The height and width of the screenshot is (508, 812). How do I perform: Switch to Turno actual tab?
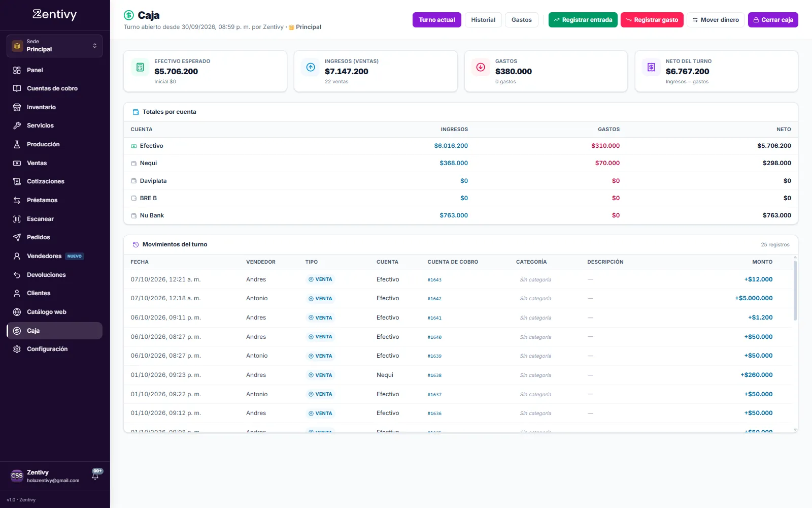[437, 20]
